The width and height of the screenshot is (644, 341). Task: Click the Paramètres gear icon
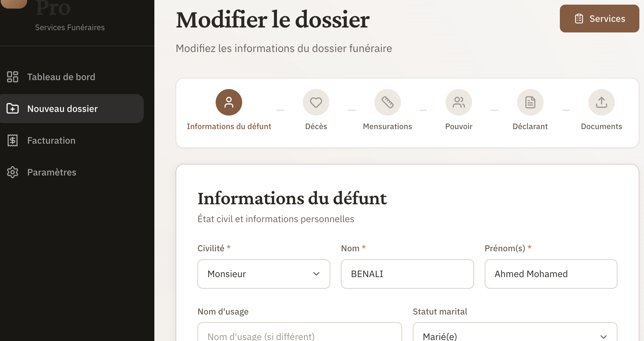coord(13,172)
